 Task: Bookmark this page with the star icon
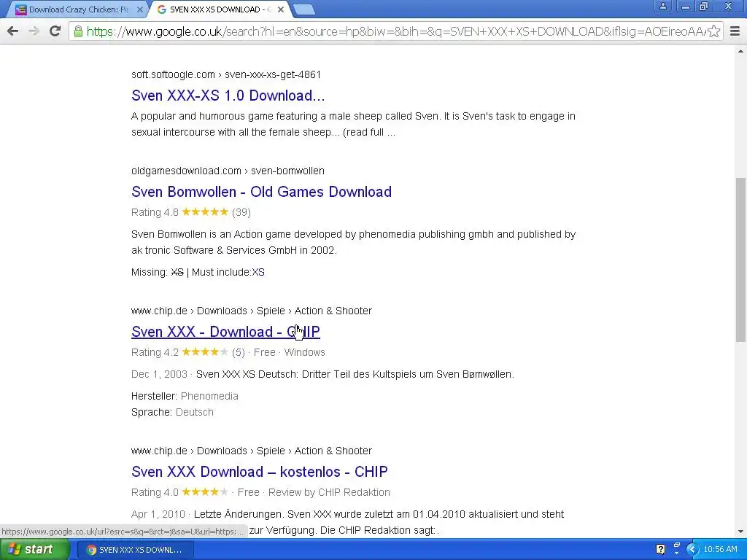tap(713, 31)
